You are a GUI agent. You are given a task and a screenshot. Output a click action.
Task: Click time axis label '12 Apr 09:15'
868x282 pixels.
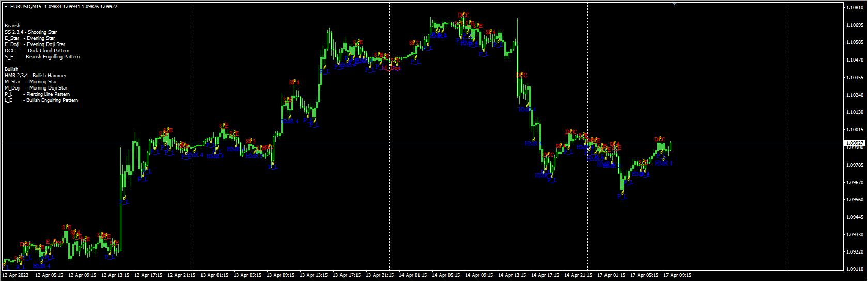[x=82, y=275]
